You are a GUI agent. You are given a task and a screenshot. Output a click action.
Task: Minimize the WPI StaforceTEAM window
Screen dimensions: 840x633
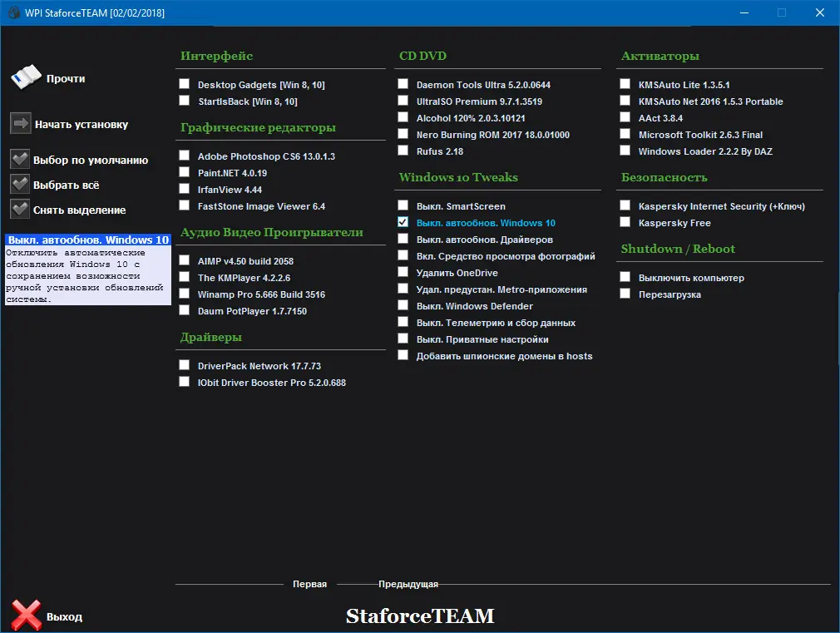(x=744, y=12)
